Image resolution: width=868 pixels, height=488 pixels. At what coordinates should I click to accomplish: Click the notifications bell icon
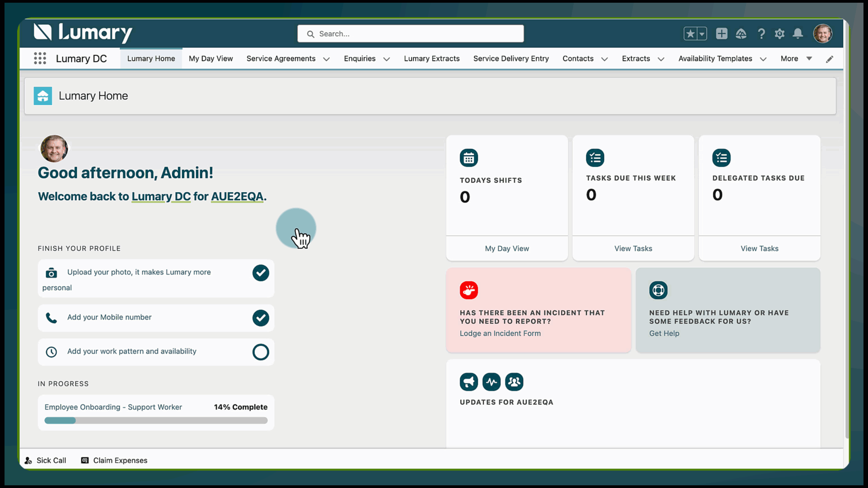[798, 34]
